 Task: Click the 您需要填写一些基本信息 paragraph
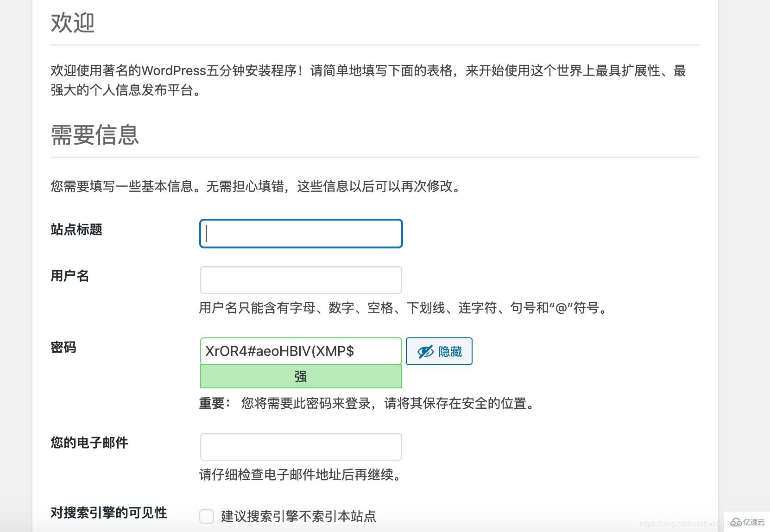[257, 186]
